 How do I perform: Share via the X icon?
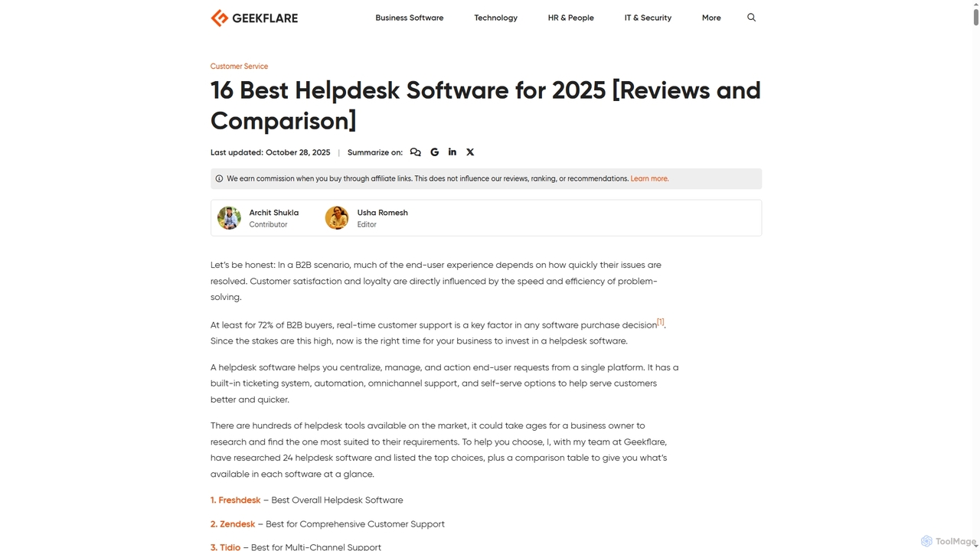[470, 152]
